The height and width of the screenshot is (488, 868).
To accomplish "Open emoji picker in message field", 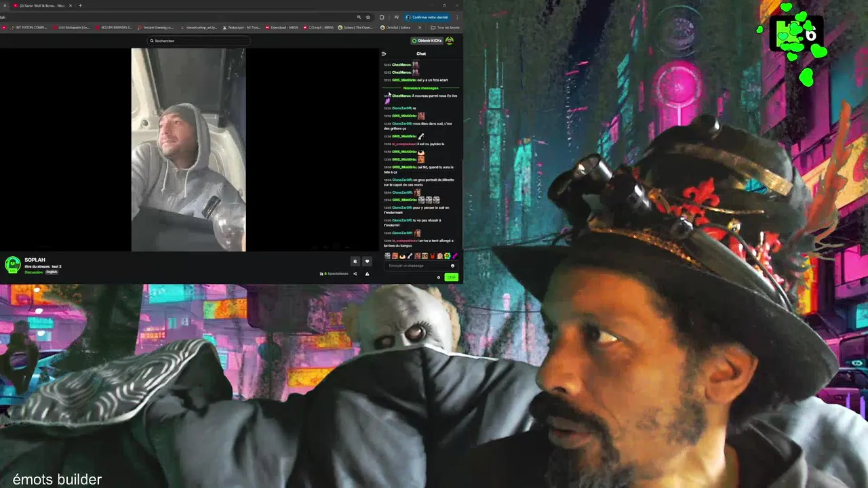I will click(453, 266).
